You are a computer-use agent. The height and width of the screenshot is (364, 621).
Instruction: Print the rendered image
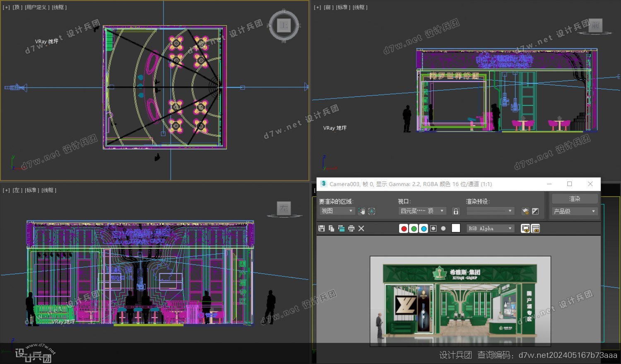[351, 228]
